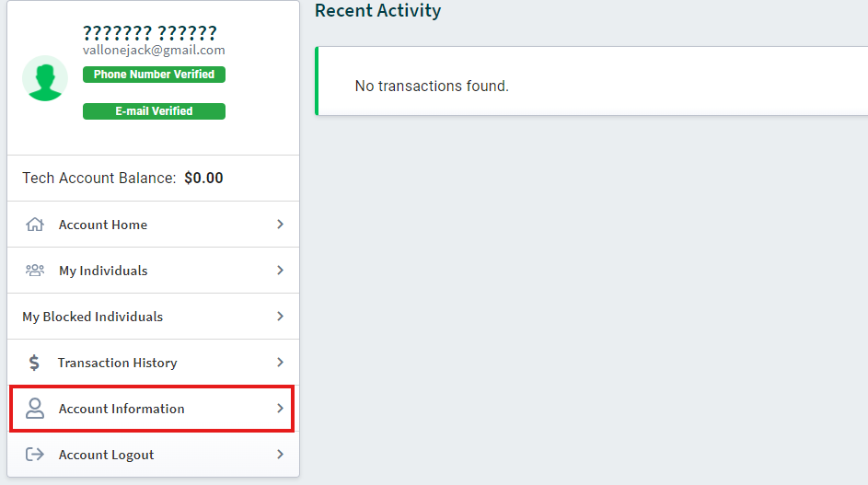
Task: Click the logout arrow icon
Action: tap(35, 455)
